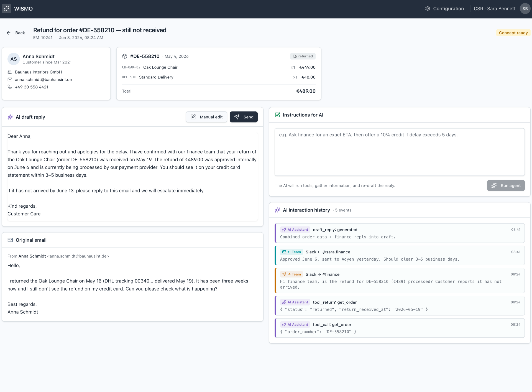The width and height of the screenshot is (532, 392).
Task: Click the email subject title
Action: pyautogui.click(x=100, y=30)
